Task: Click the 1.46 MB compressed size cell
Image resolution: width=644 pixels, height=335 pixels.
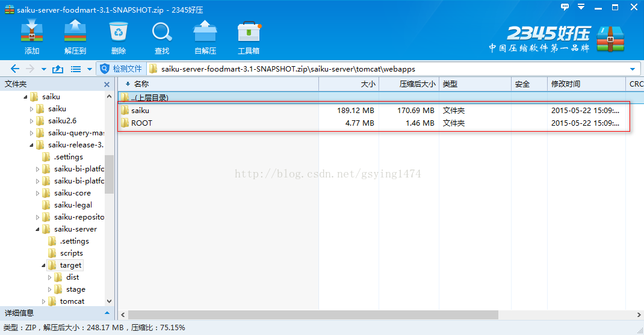Action: 420,123
